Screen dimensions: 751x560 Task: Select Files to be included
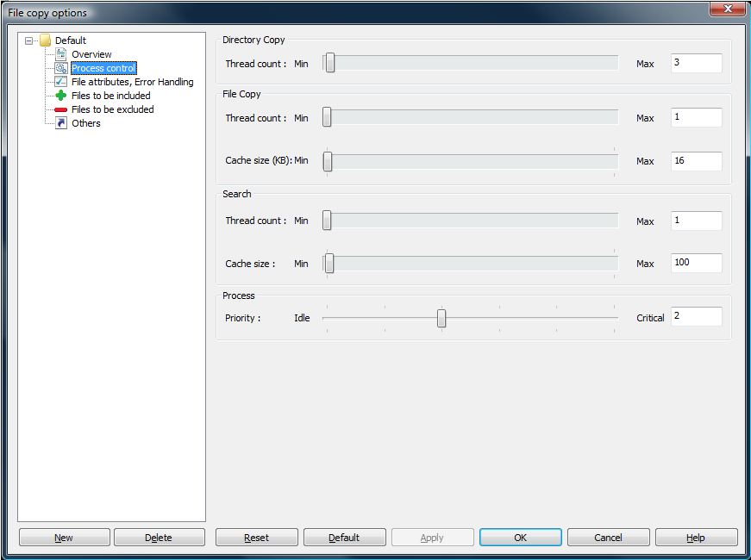[x=112, y=96]
